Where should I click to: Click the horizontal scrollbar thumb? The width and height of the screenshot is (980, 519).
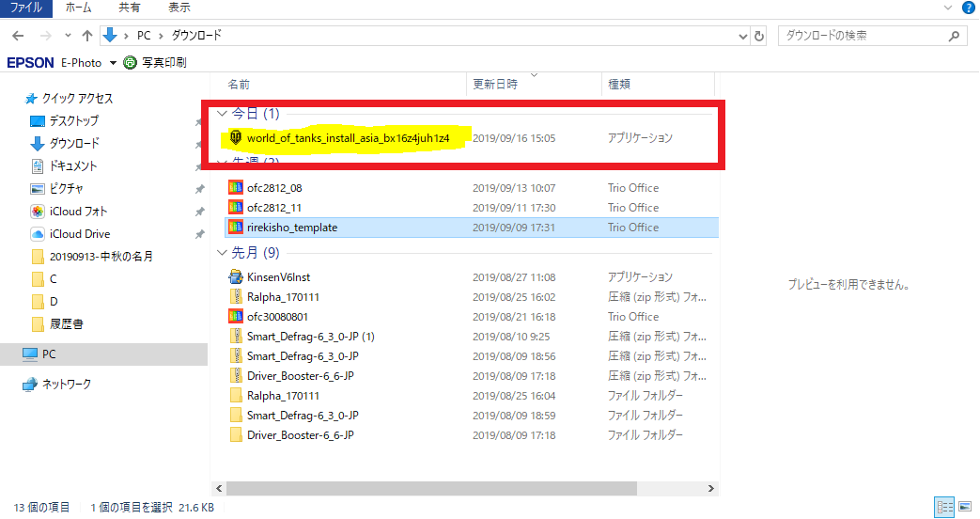431,488
